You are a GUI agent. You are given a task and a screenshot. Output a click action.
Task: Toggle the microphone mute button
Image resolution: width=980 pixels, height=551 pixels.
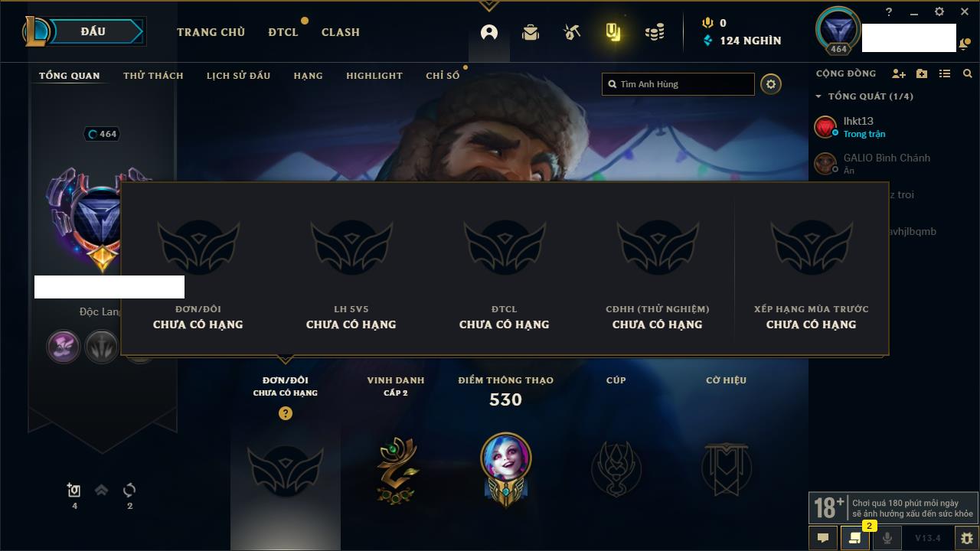pos(887,538)
